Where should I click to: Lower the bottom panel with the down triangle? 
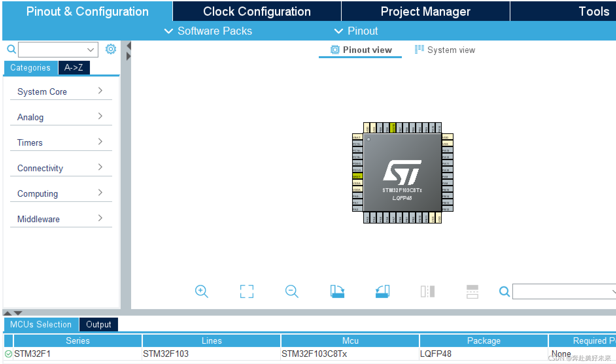[x=18, y=313]
